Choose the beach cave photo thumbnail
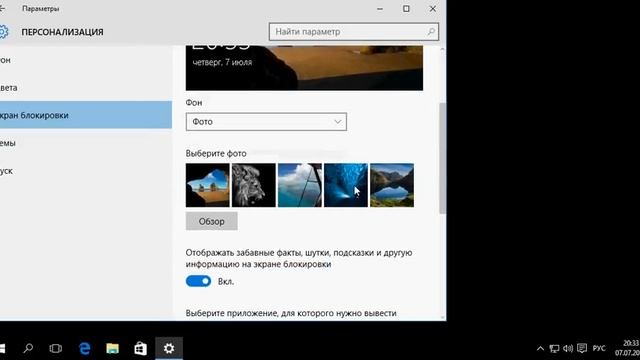Screen dimensions: 640x360 (x=208, y=185)
